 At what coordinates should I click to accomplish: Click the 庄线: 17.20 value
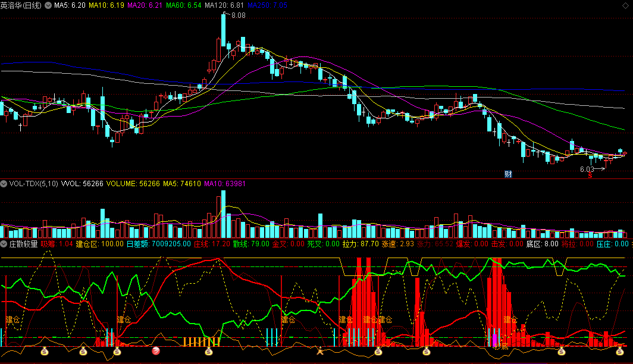(212, 244)
